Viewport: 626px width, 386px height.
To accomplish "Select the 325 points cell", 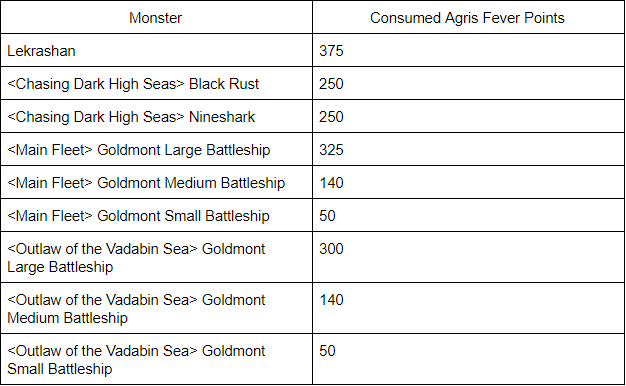I will pos(468,150).
